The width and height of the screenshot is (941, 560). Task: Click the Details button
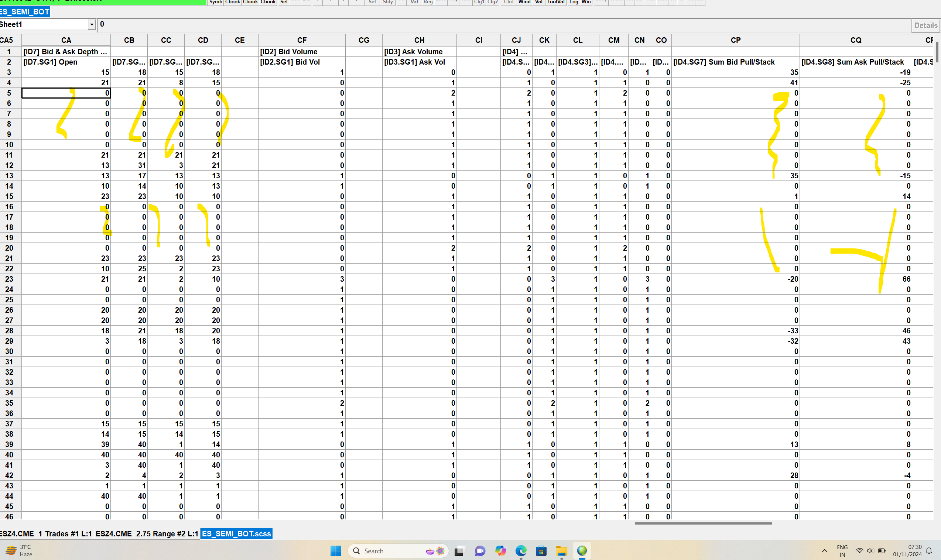click(x=925, y=25)
